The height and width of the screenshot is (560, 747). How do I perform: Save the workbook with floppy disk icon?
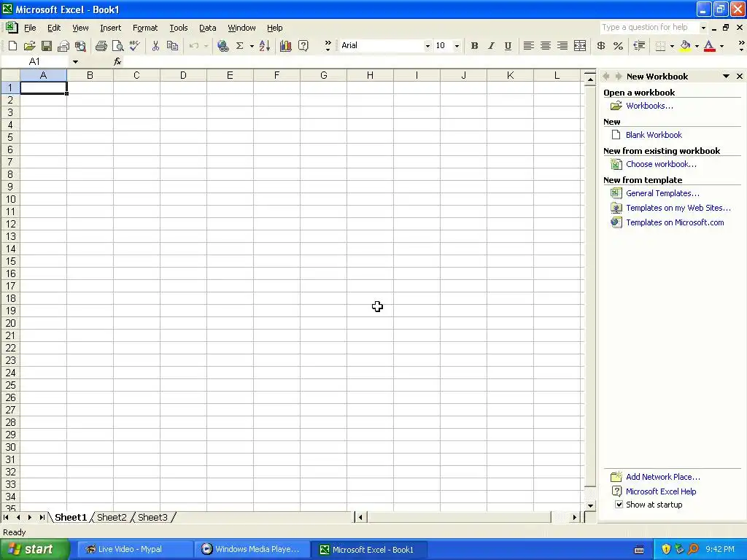(x=46, y=46)
